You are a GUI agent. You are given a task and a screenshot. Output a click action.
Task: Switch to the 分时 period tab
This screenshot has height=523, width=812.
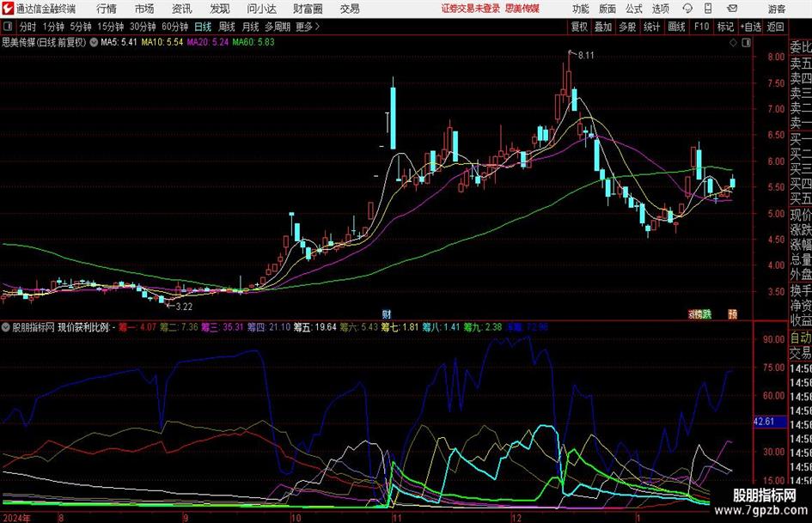tap(28, 27)
